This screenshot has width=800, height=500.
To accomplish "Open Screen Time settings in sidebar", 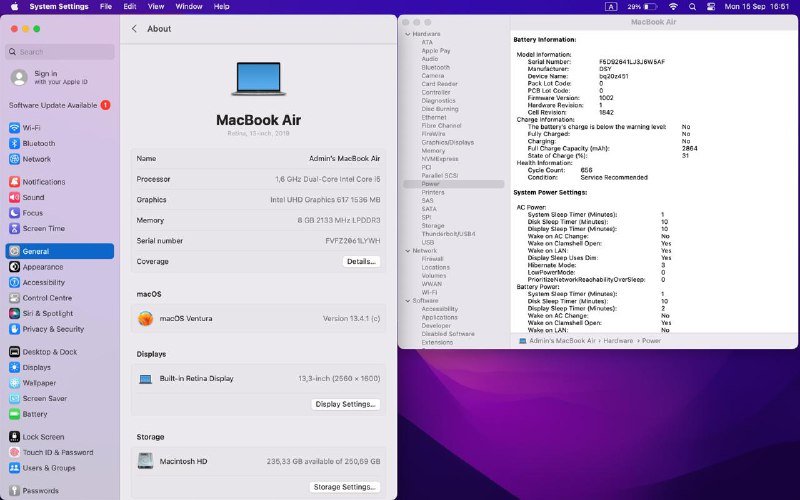I will tap(37, 229).
